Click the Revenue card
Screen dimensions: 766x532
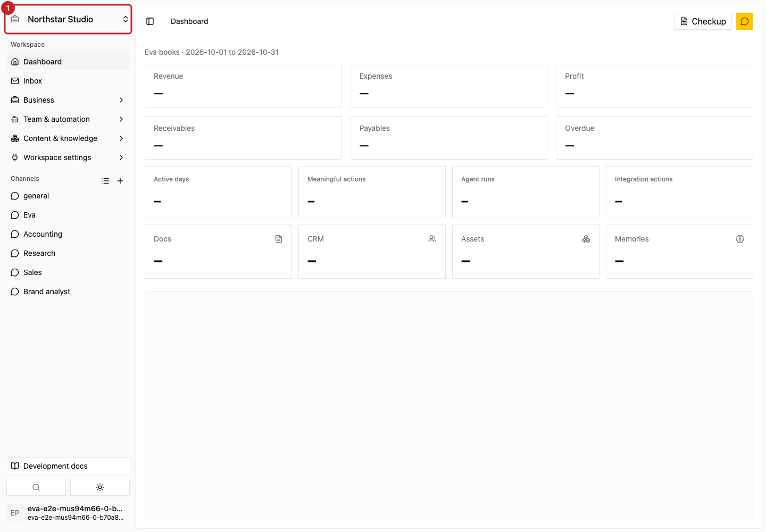click(x=243, y=86)
